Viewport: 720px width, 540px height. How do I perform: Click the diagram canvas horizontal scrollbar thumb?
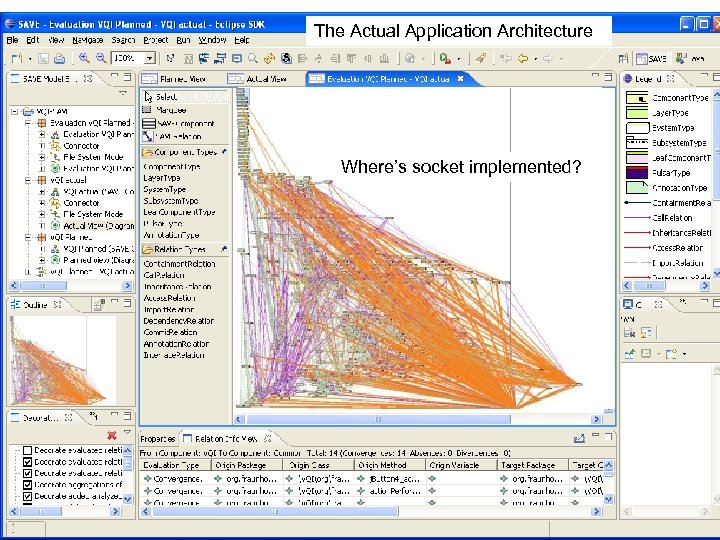(378, 419)
